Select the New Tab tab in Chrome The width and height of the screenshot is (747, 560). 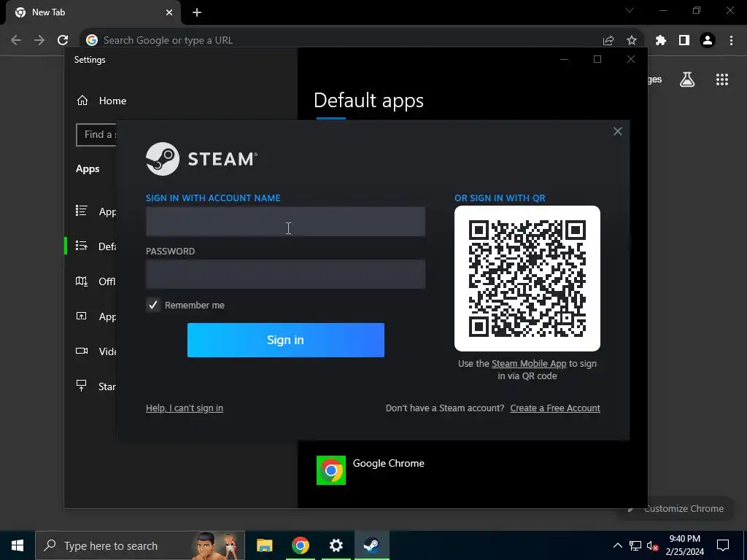pos(93,12)
